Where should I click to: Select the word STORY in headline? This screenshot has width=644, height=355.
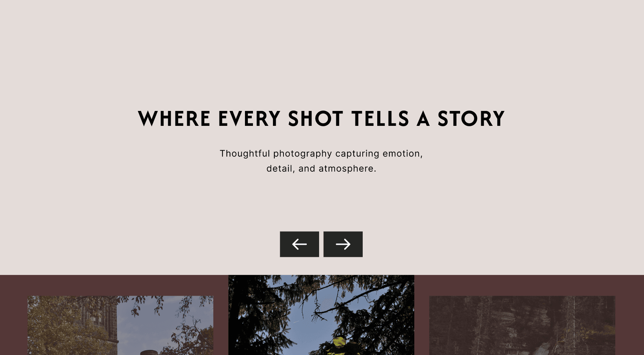click(x=471, y=119)
